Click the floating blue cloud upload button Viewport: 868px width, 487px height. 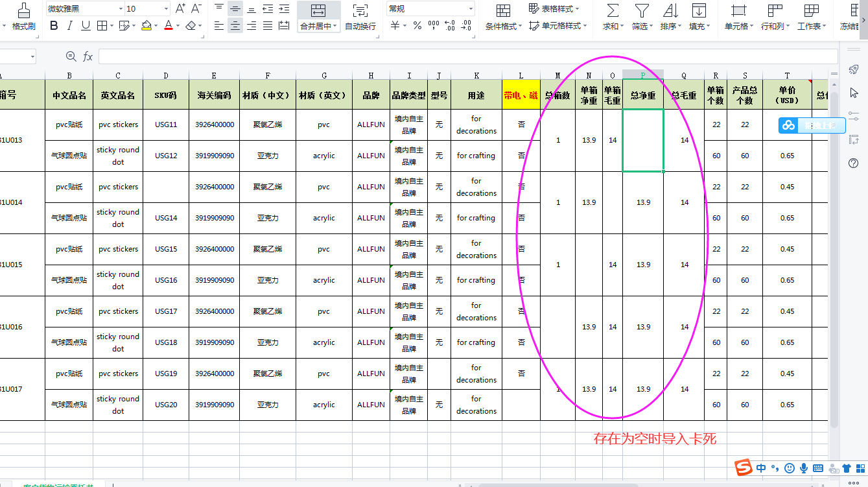click(812, 125)
